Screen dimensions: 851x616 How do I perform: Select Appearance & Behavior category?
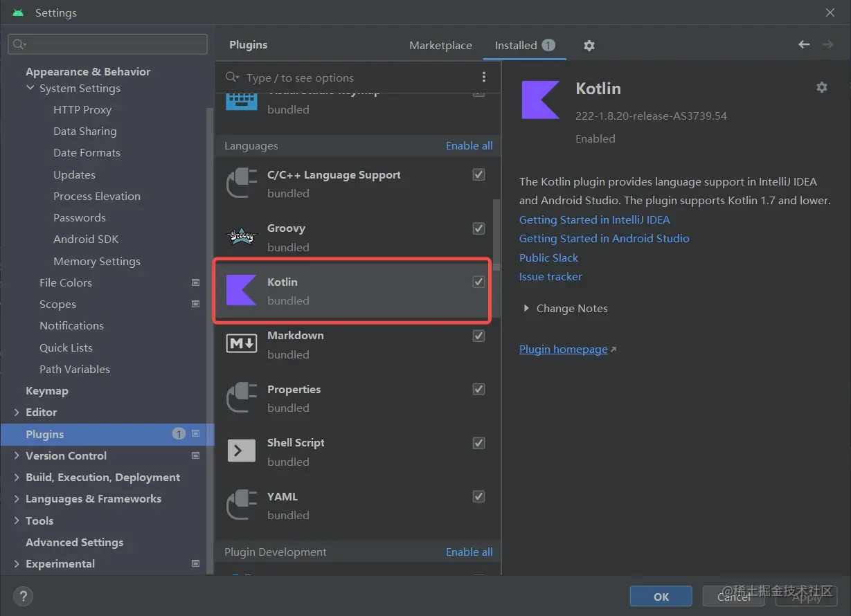coord(88,71)
